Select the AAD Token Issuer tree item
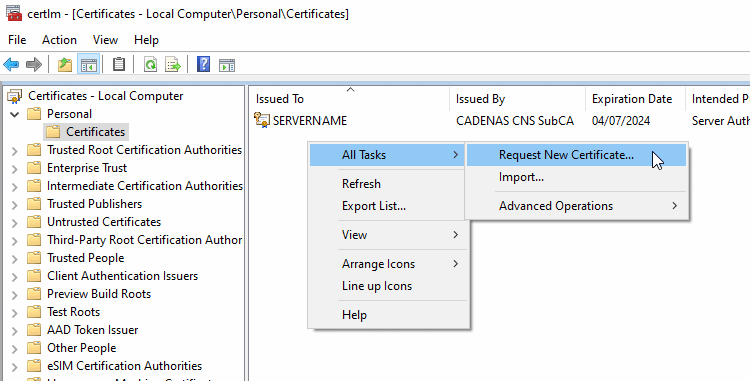The height and width of the screenshot is (381, 750). pyautogui.click(x=92, y=330)
